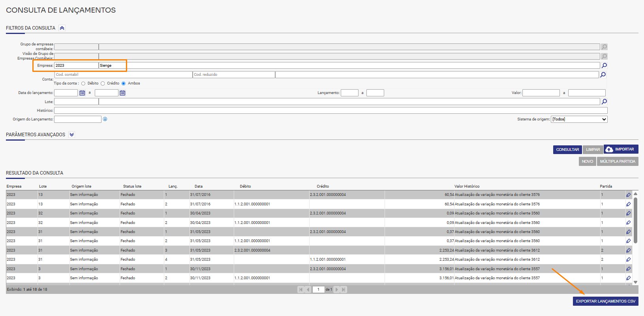Edit lote 31 lançamento 4 row

point(628,260)
